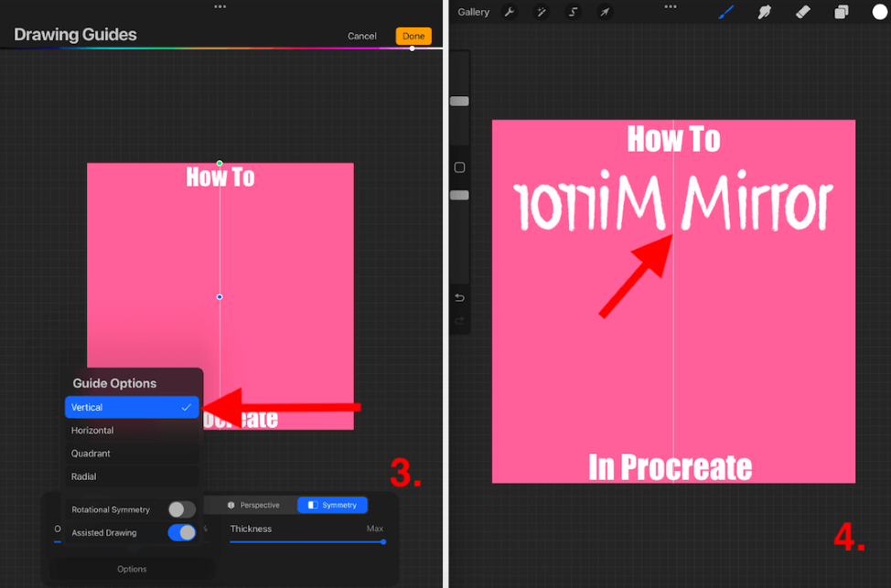Click the Max label beside Thickness

click(x=375, y=529)
